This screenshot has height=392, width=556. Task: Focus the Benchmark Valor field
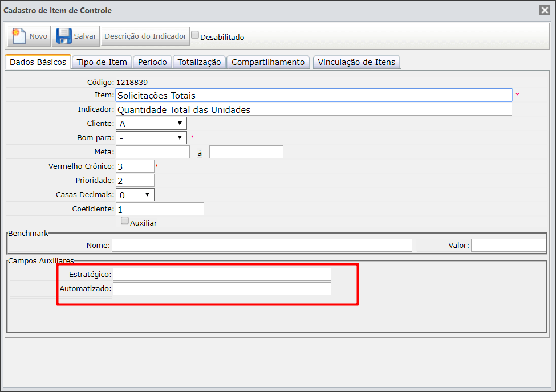click(509, 245)
